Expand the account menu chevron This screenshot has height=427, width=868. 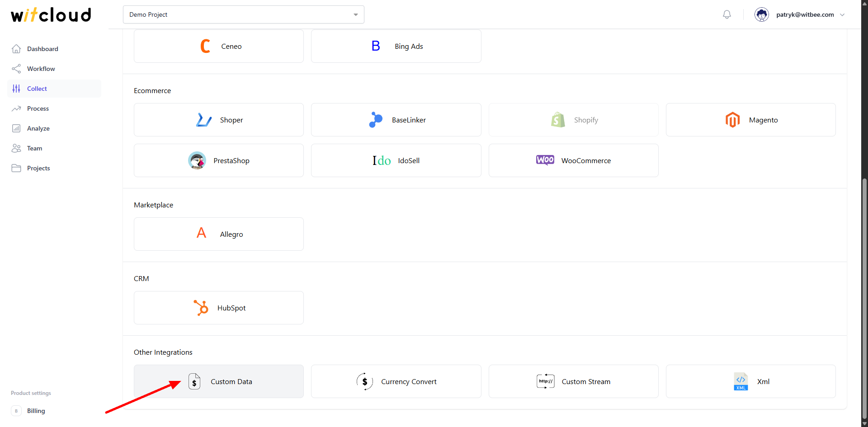click(842, 14)
